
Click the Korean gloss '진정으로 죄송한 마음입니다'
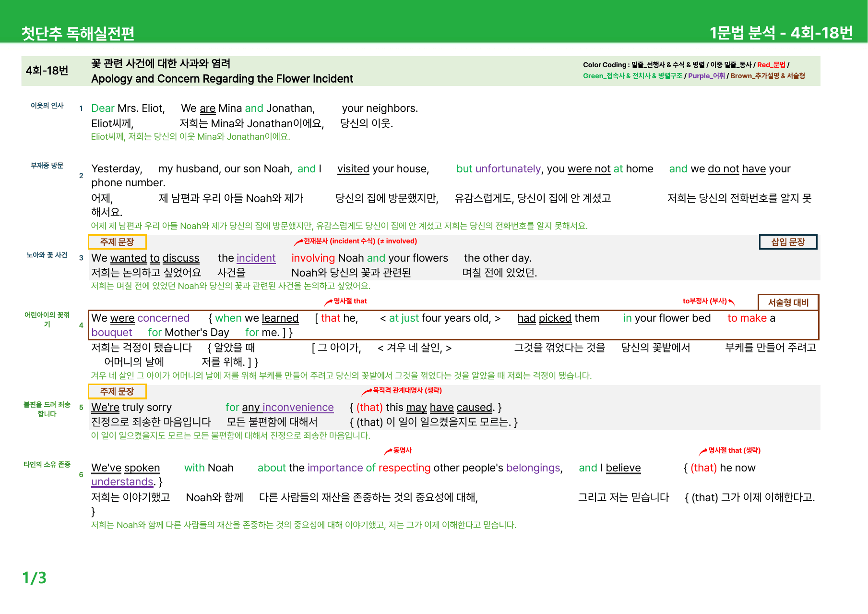coord(151,422)
